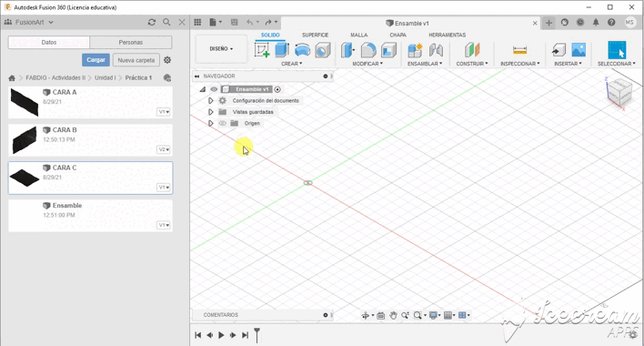Open the notifications bell

tap(596, 23)
